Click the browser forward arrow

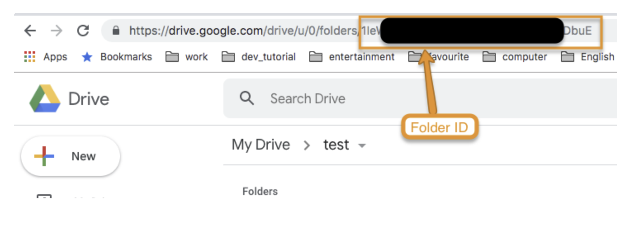coord(57,31)
